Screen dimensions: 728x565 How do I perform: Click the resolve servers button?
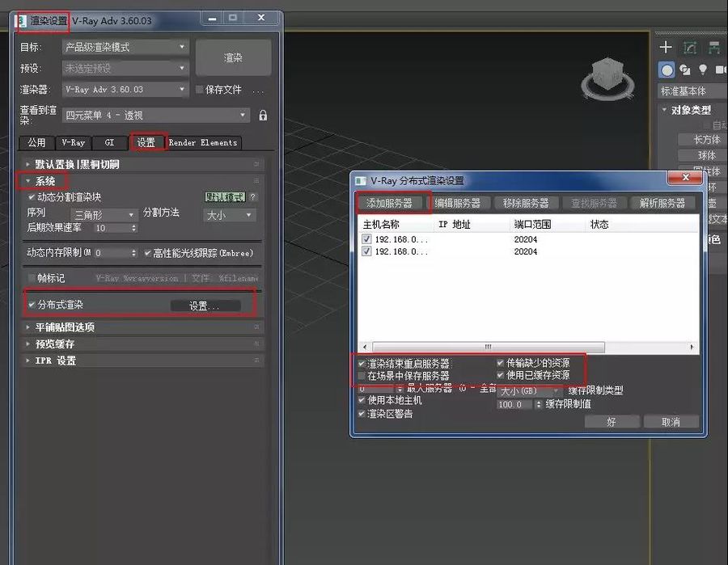point(662,203)
